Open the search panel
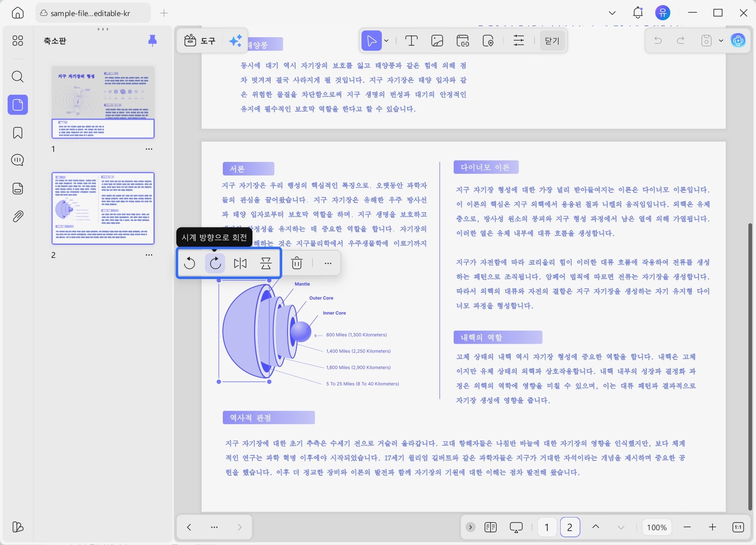The height and width of the screenshot is (545, 756). click(x=18, y=77)
